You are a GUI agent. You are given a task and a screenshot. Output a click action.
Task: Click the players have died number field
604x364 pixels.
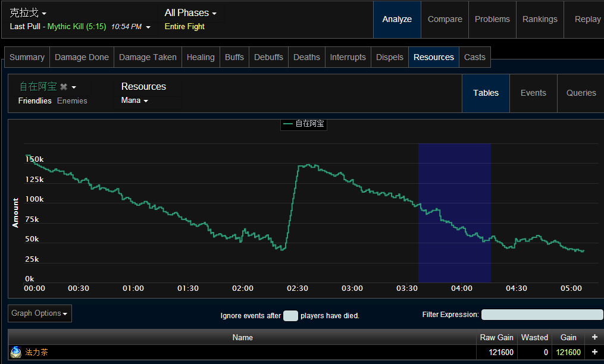pyautogui.click(x=290, y=316)
